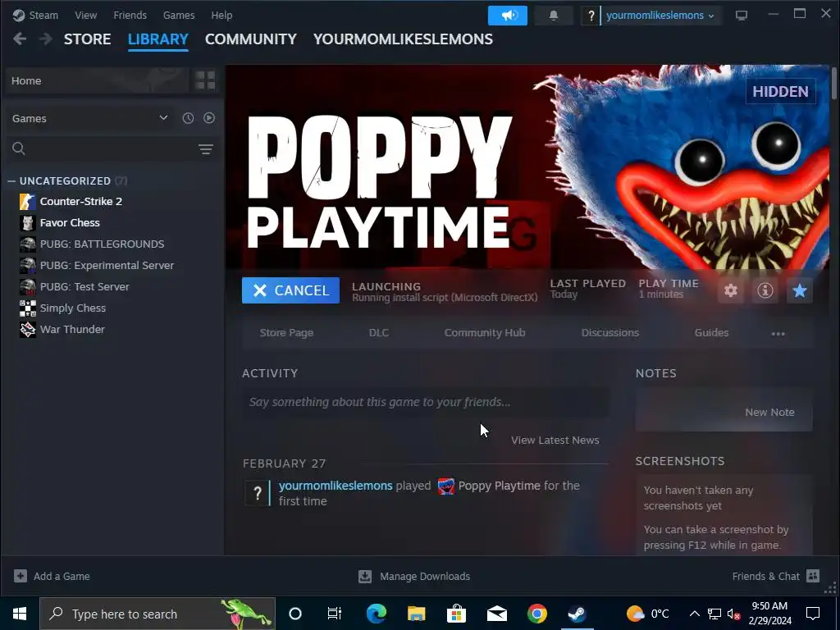Open the more links ellipsis menu
This screenshot has width=840, height=630.
(778, 333)
